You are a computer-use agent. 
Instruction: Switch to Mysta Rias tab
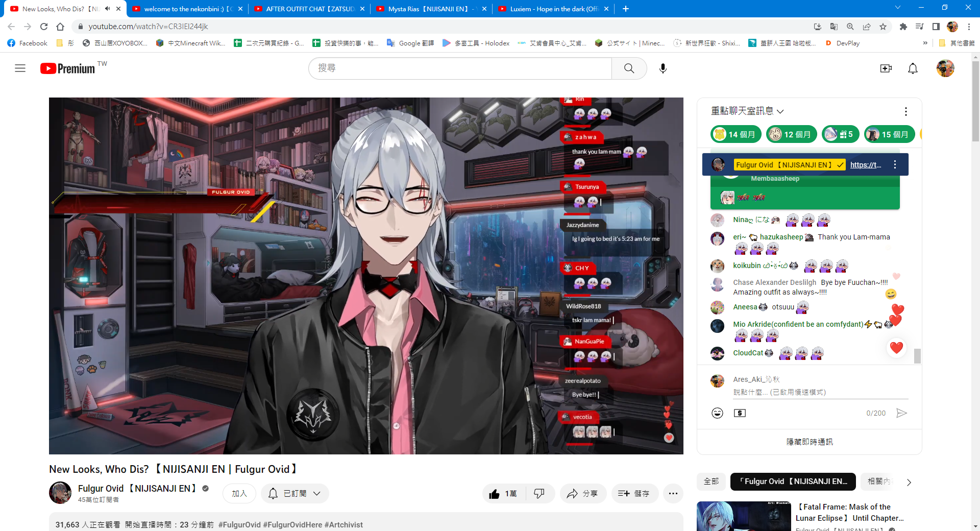[x=431, y=9]
